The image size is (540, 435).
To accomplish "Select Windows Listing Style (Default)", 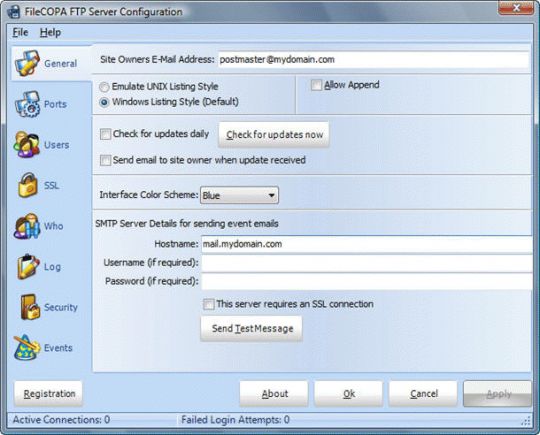I will point(104,102).
